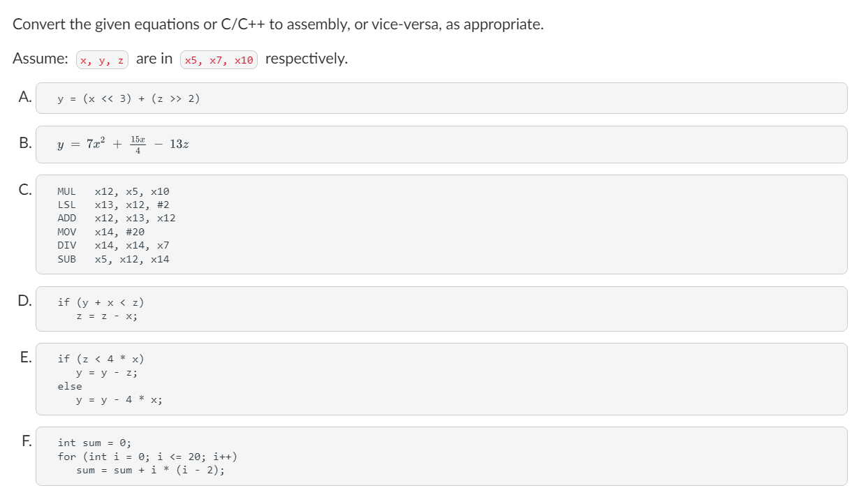This screenshot has height=495, width=868.
Task: Click the DIV x14, x14, x7 line
Action: [x=114, y=246]
